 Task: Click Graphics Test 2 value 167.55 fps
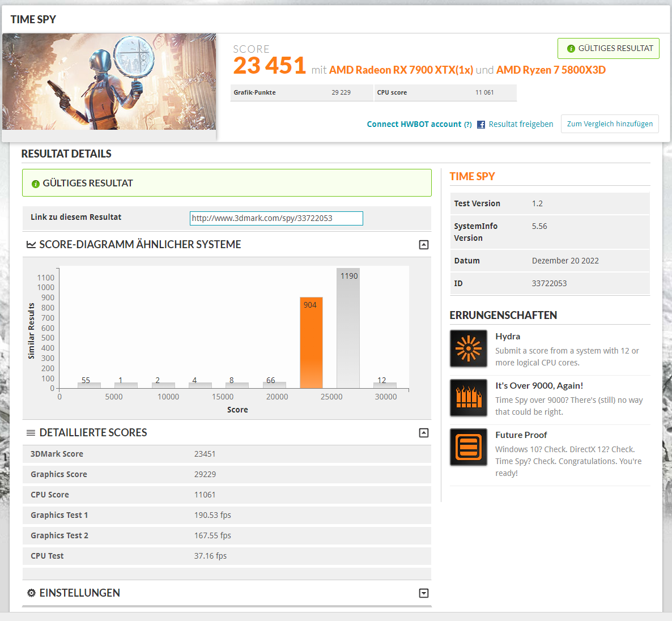click(212, 535)
